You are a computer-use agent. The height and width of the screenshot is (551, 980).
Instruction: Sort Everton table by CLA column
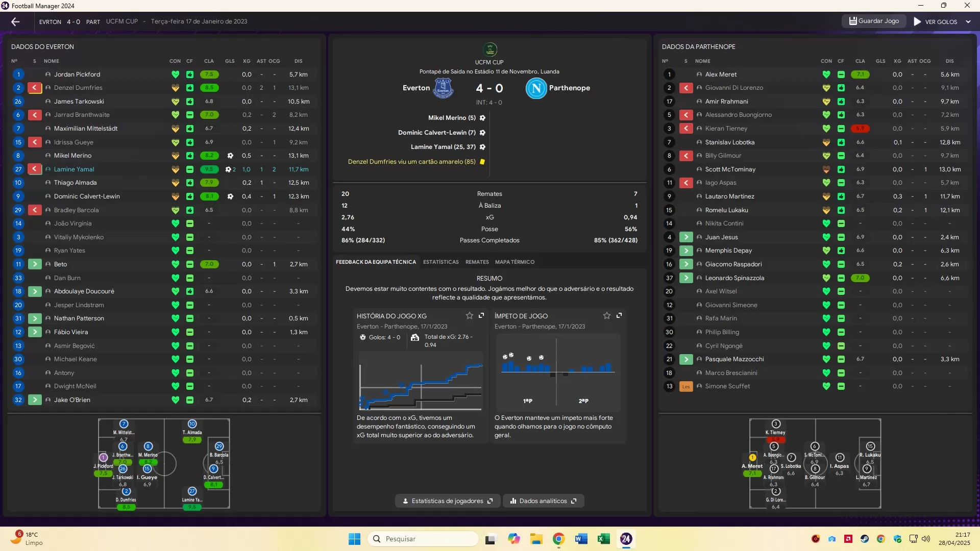pyautogui.click(x=209, y=61)
